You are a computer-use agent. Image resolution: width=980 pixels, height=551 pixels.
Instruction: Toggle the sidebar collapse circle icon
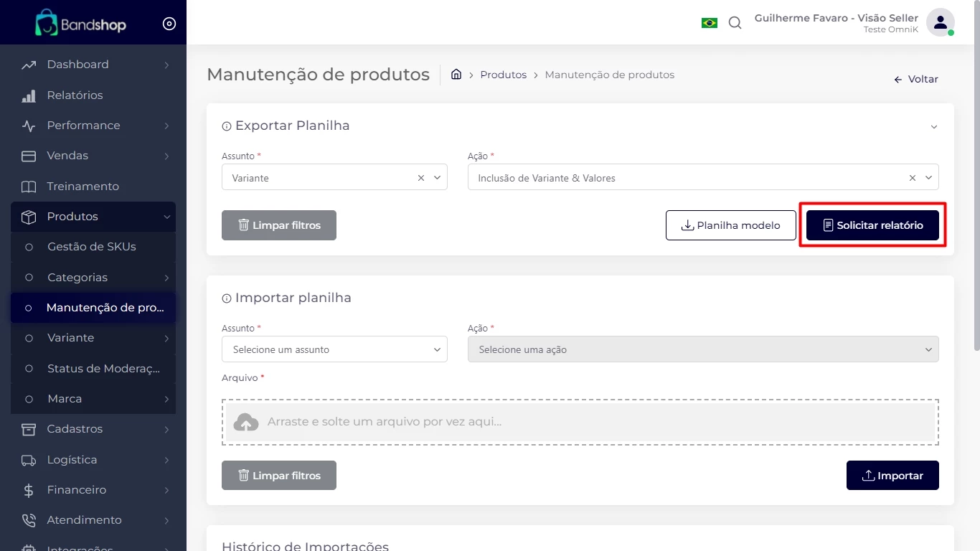click(x=169, y=24)
